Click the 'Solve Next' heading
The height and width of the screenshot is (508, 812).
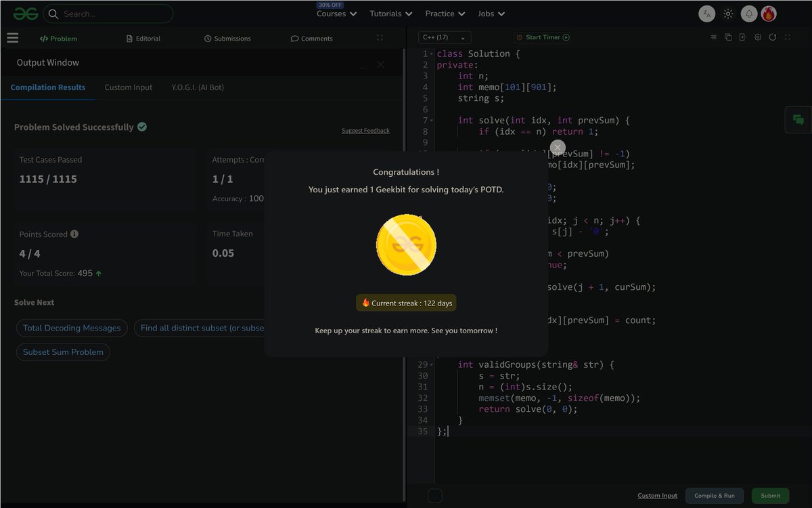point(34,302)
